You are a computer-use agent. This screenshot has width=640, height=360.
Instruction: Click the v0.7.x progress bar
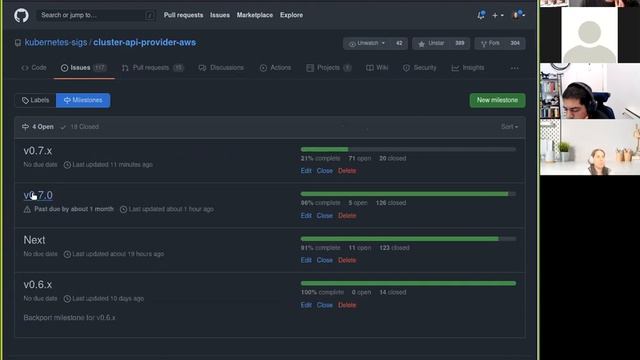click(408, 149)
